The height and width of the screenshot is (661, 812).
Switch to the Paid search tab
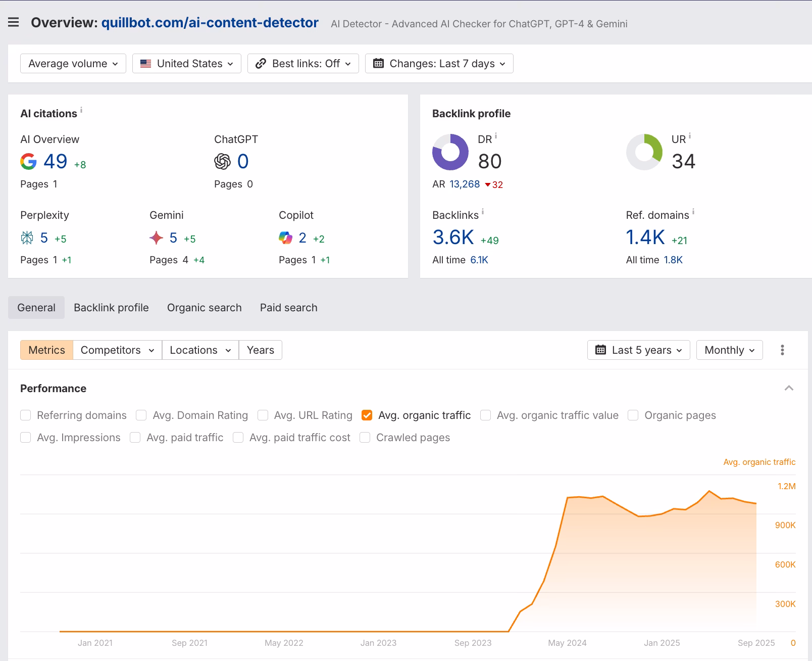click(x=289, y=307)
